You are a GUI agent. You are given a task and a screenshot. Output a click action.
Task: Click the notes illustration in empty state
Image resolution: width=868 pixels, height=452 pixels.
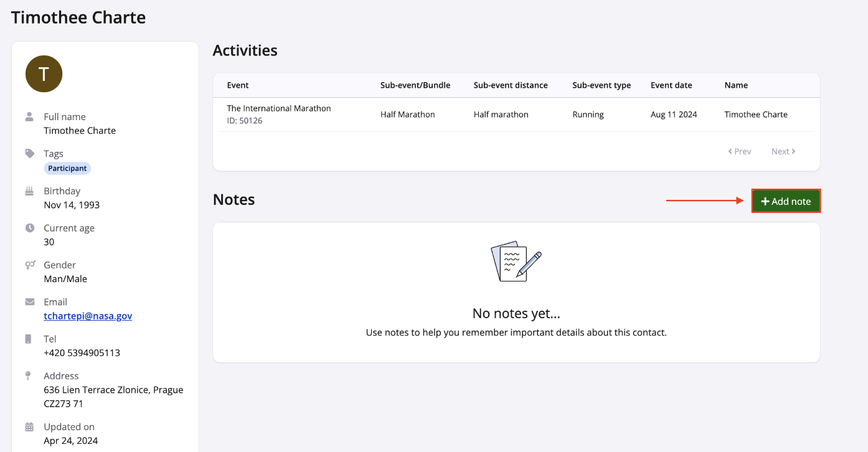pyautogui.click(x=516, y=261)
